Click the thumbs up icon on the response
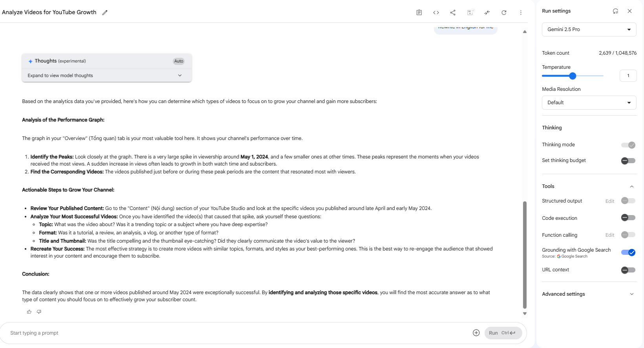Image resolution: width=644 pixels, height=348 pixels. (29, 312)
